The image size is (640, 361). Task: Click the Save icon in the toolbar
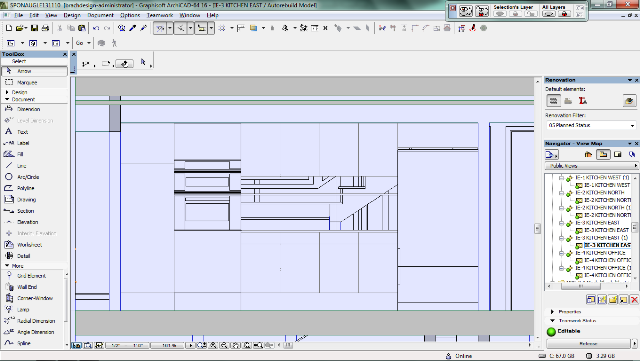click(34, 28)
